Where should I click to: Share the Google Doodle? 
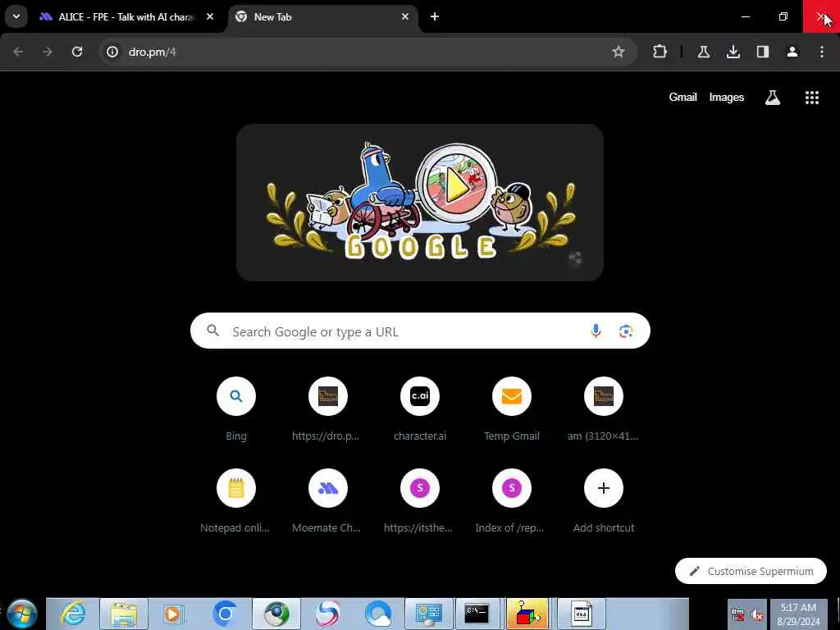(x=575, y=258)
